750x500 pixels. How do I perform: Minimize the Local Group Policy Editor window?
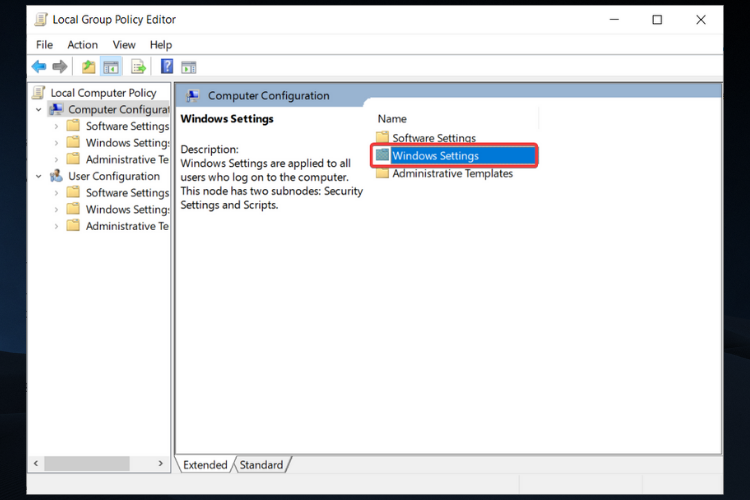point(614,20)
